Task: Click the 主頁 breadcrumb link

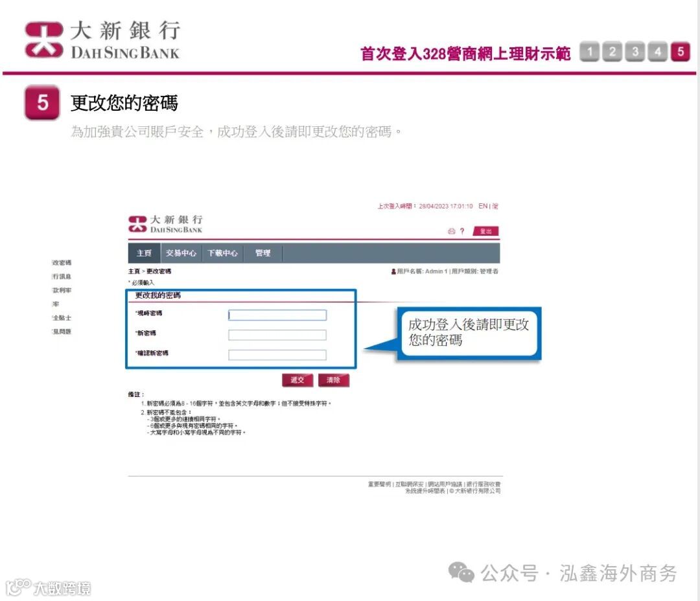Action: click(134, 271)
